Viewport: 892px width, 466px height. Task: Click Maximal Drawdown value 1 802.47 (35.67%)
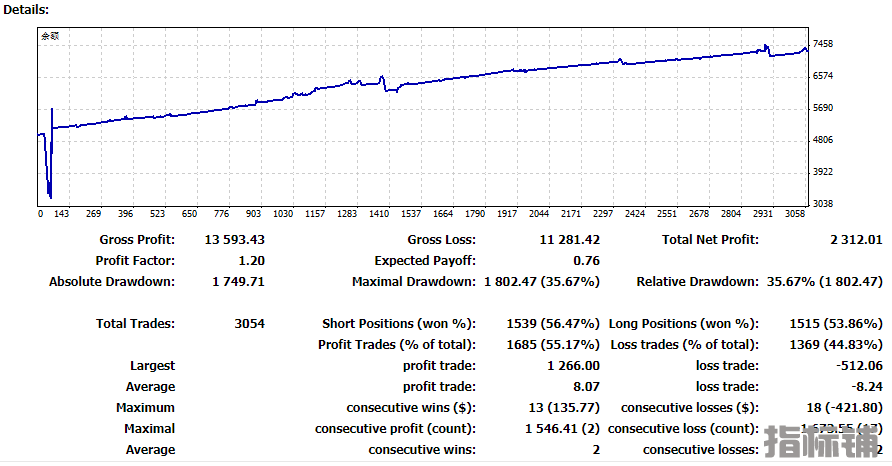click(x=542, y=282)
